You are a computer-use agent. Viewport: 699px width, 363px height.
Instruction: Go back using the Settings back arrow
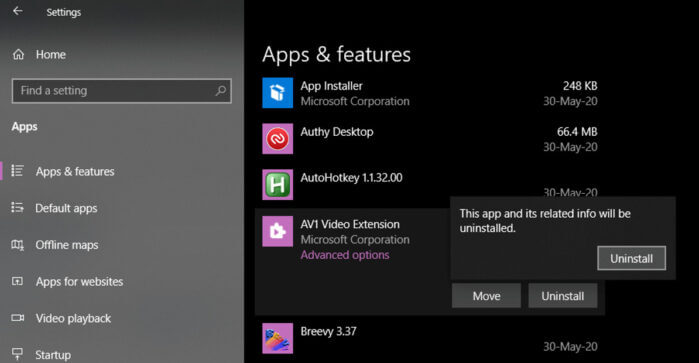(18, 11)
